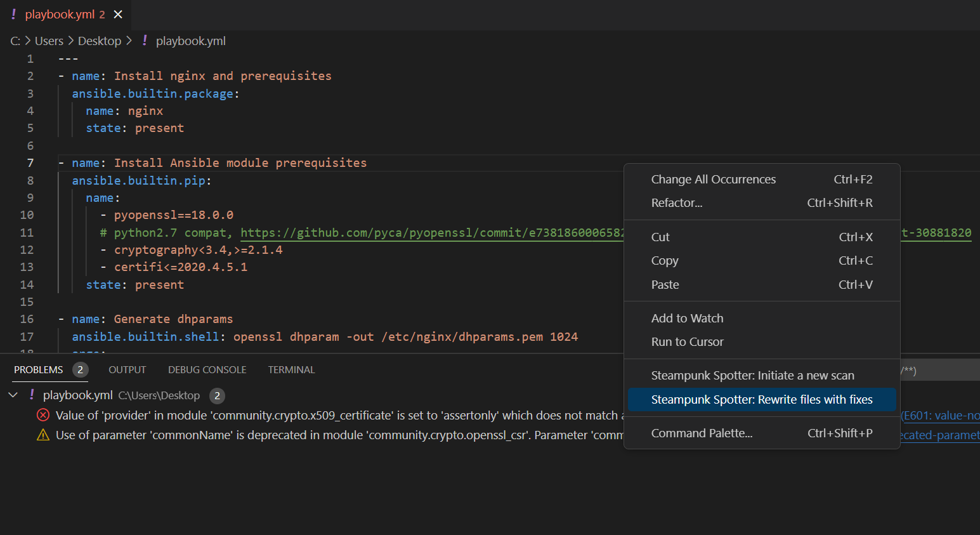Screen dimensions: 980x535
Task: Switch to the OUTPUT panel tab
Action: pyautogui.click(x=127, y=369)
